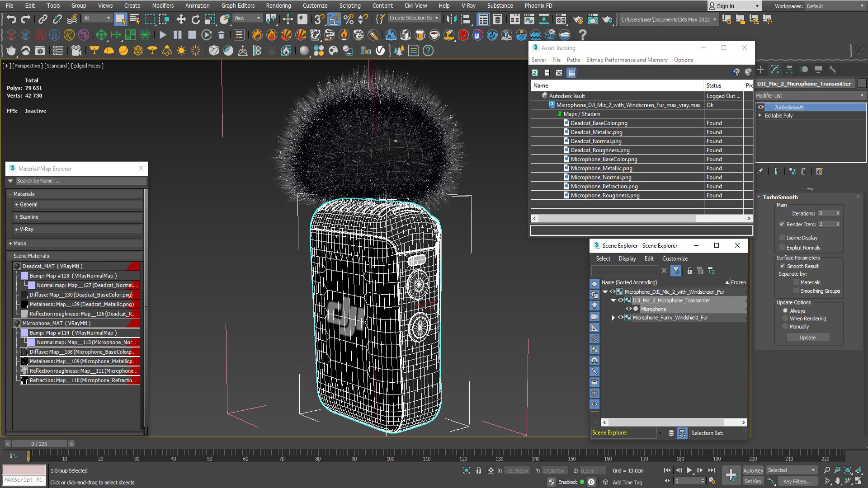Open Customize menu in Scene Explorer

[x=675, y=258]
